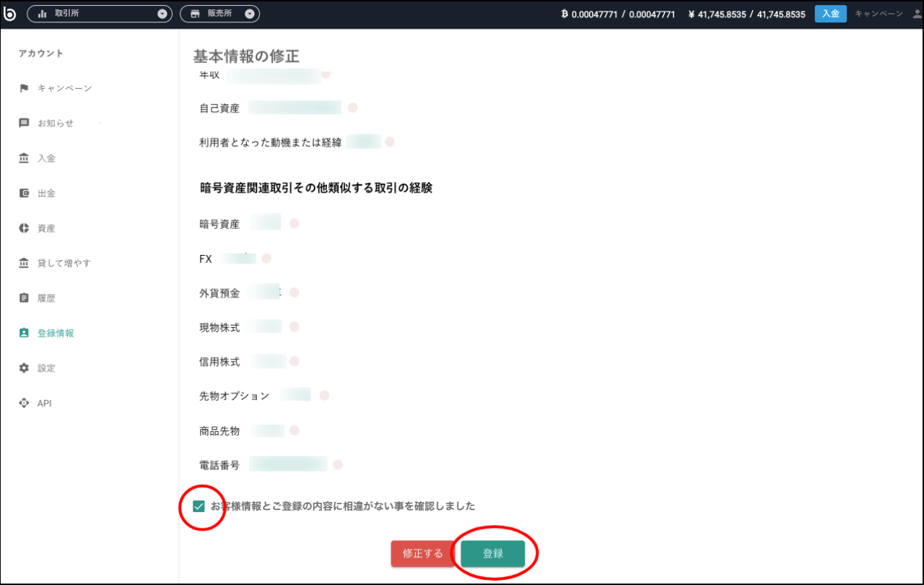The width and height of the screenshot is (924, 585).
Task: Click the 販売所 store icon
Action: point(195,14)
